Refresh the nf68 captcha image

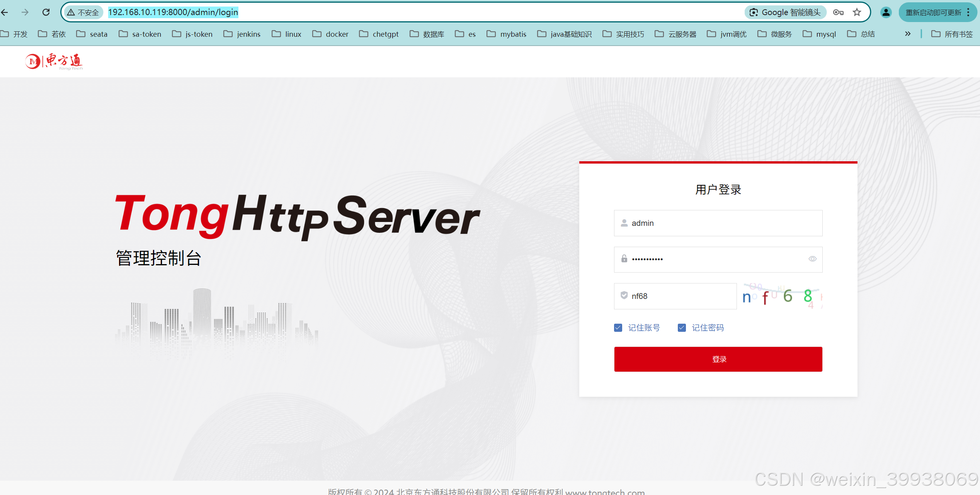(782, 296)
